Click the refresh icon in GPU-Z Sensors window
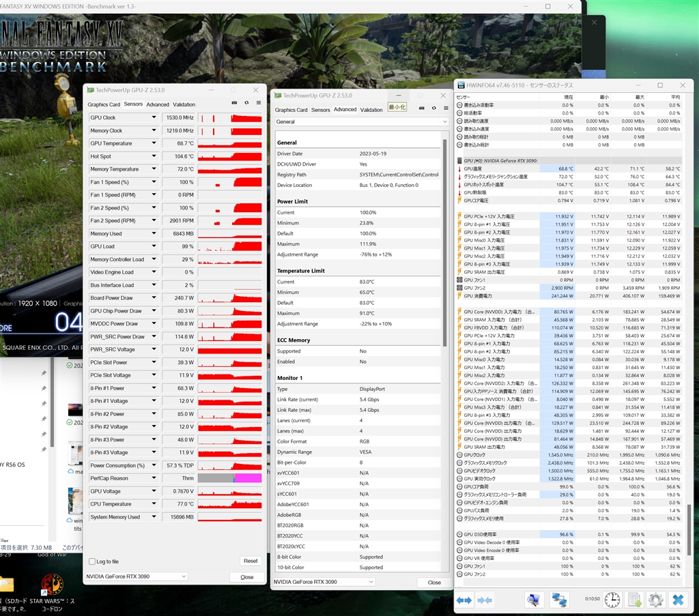 click(x=246, y=103)
